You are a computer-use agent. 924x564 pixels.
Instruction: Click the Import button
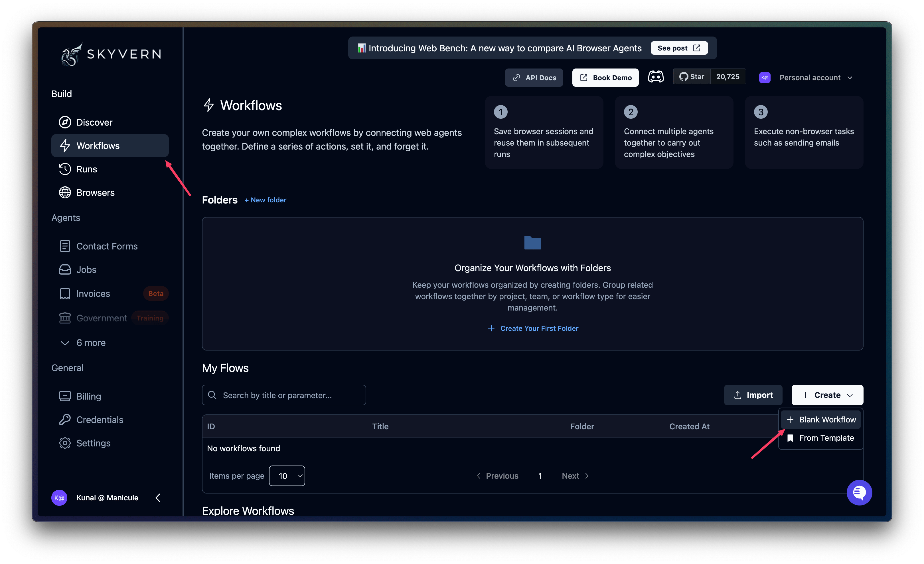[x=753, y=395]
